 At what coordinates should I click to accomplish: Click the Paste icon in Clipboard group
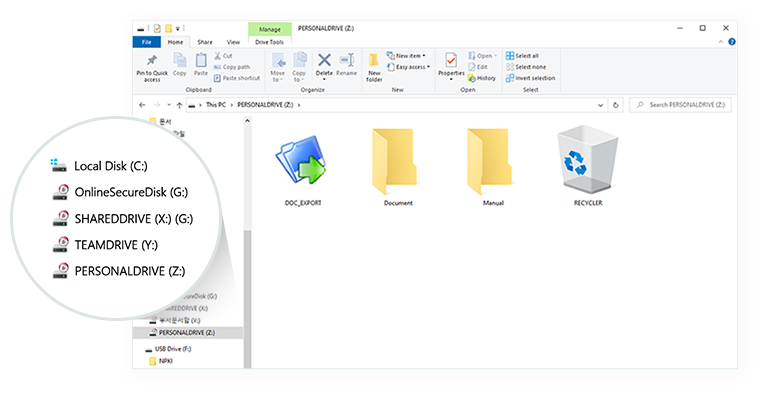pyautogui.click(x=201, y=63)
